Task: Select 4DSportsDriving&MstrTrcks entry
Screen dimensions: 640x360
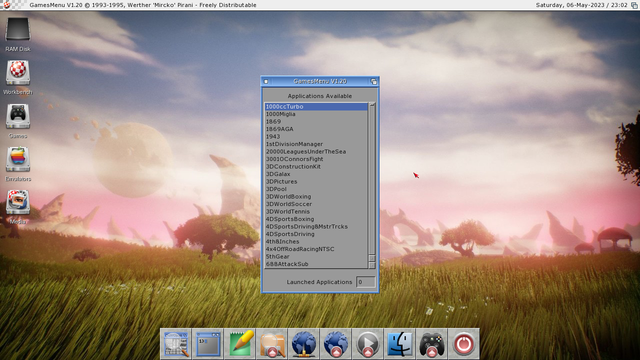Action: pyautogui.click(x=316, y=226)
